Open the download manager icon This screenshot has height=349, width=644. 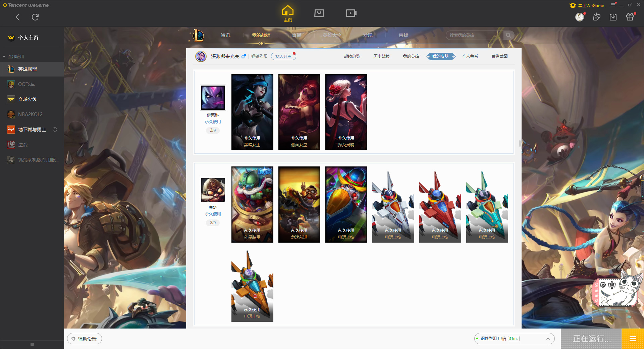(613, 17)
